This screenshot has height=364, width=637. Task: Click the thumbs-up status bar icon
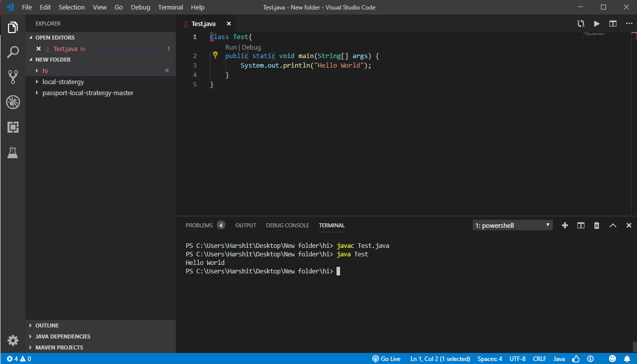coord(576,358)
